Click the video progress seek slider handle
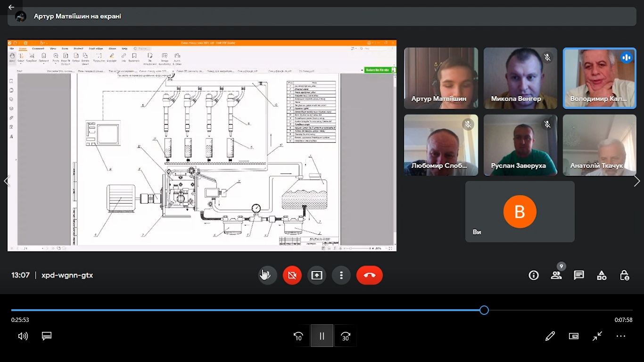Screen dimensions: 644x362 (484, 310)
